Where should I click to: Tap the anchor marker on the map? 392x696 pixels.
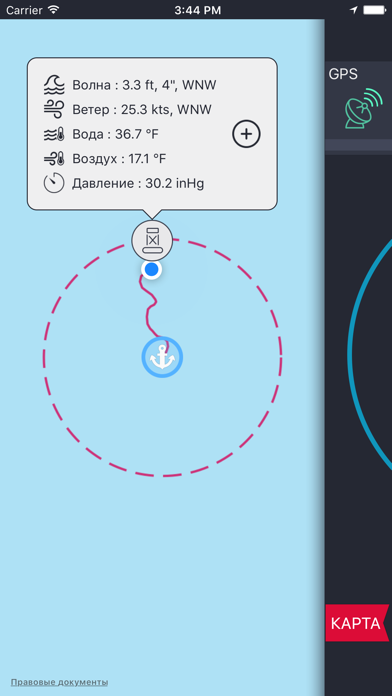(x=162, y=357)
